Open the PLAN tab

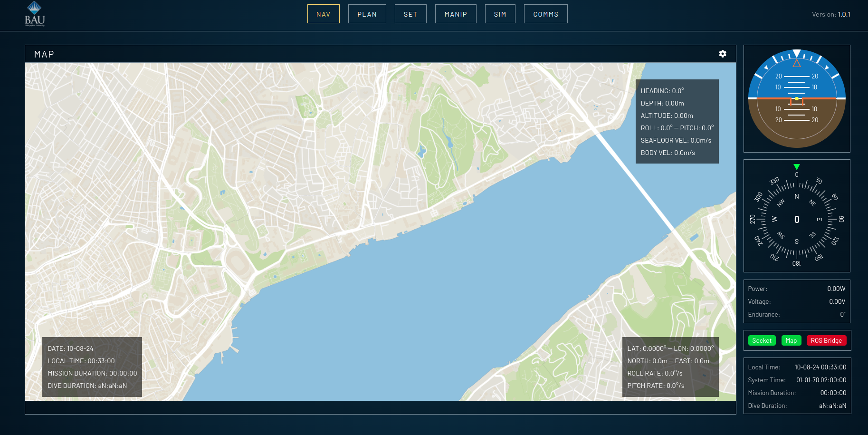click(x=367, y=14)
